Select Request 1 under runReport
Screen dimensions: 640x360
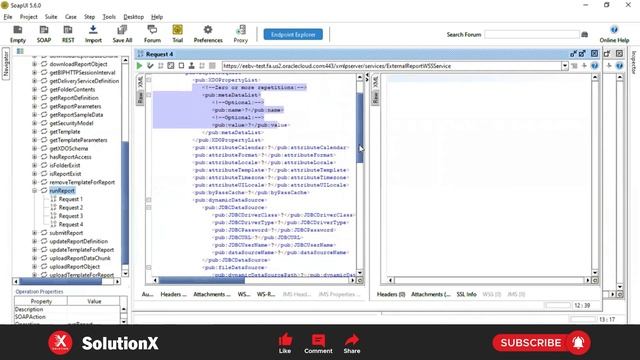71,199
